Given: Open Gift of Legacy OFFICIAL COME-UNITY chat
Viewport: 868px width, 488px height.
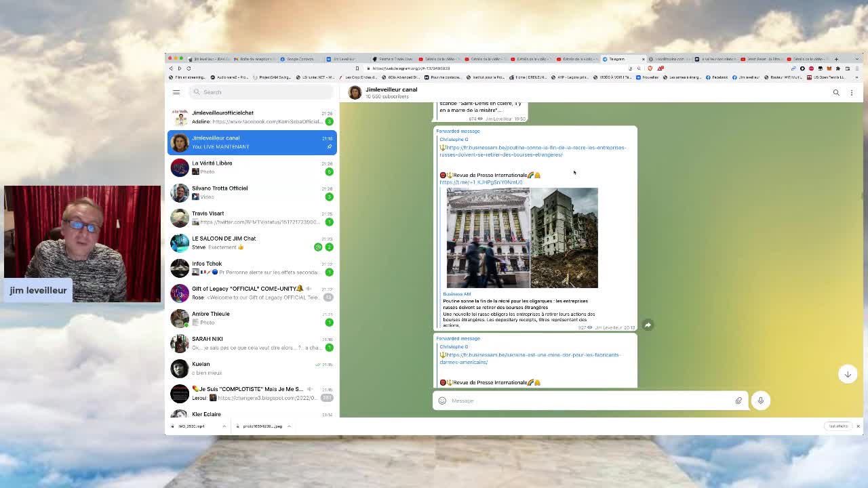Looking at the screenshot, I should click(252, 293).
